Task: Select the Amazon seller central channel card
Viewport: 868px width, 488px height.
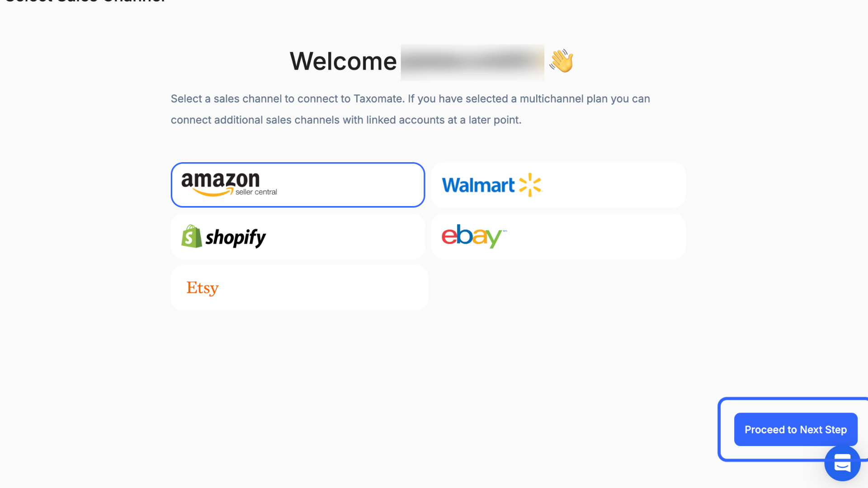Action: click(x=298, y=185)
